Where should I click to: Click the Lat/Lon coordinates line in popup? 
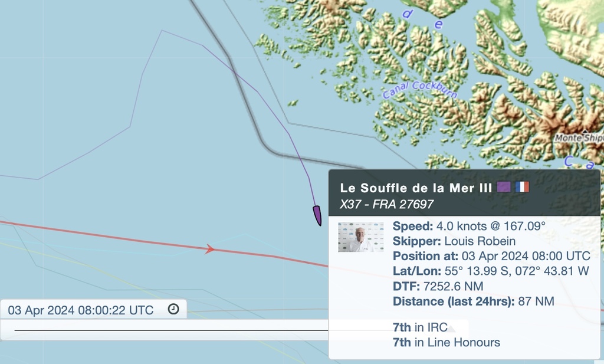tap(491, 271)
